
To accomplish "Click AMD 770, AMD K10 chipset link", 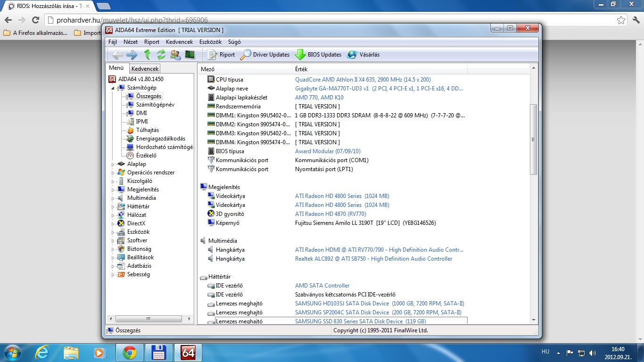I will click(319, 98).
